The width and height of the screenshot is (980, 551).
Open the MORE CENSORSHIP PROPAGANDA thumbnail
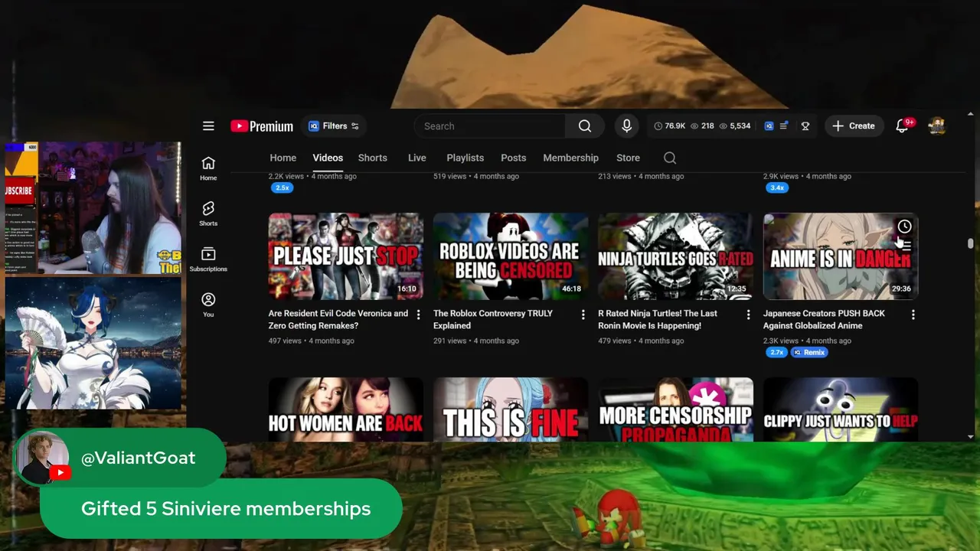tap(675, 409)
